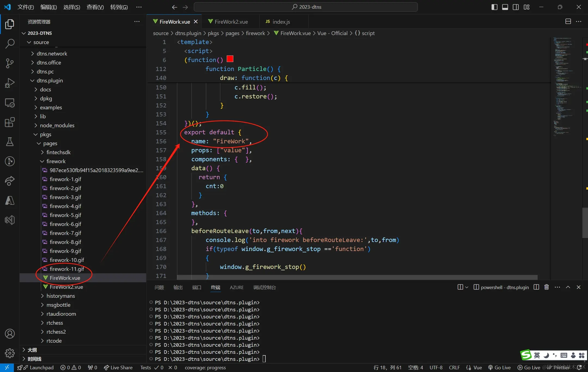Screen dimensions: 588x372
Task: Expand the dtns.network folder
Action: pos(52,54)
